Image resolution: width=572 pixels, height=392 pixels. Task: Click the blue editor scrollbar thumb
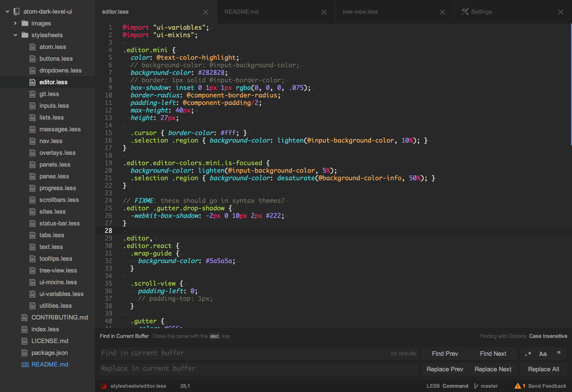coord(571,84)
